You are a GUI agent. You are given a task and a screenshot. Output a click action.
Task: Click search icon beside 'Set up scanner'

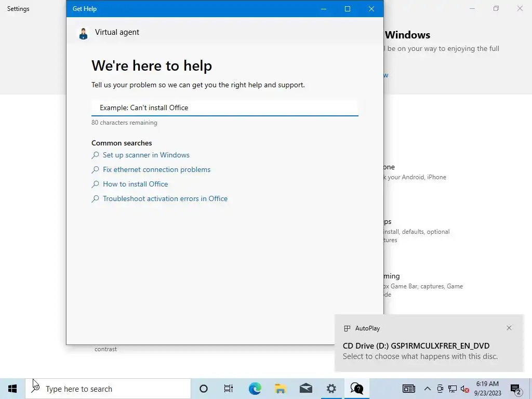(x=96, y=155)
